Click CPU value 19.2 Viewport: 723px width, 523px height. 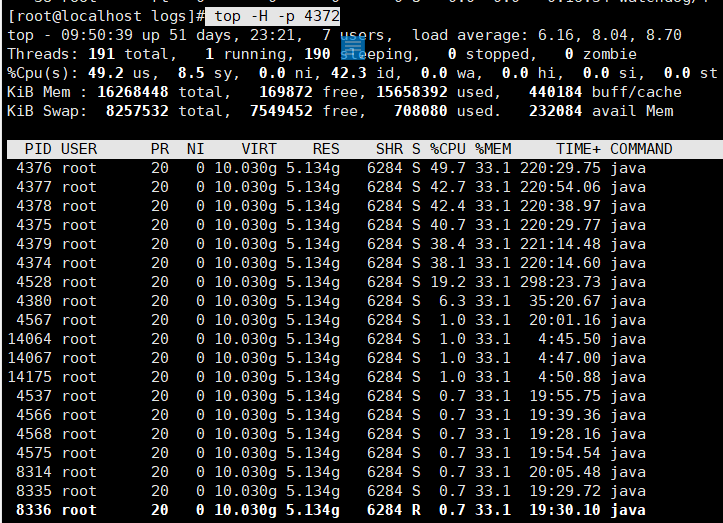click(448, 282)
